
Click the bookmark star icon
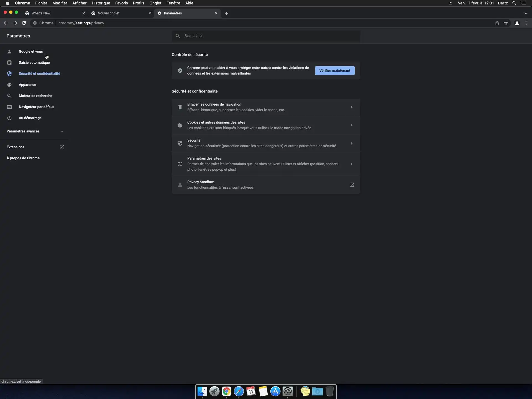pos(506,23)
